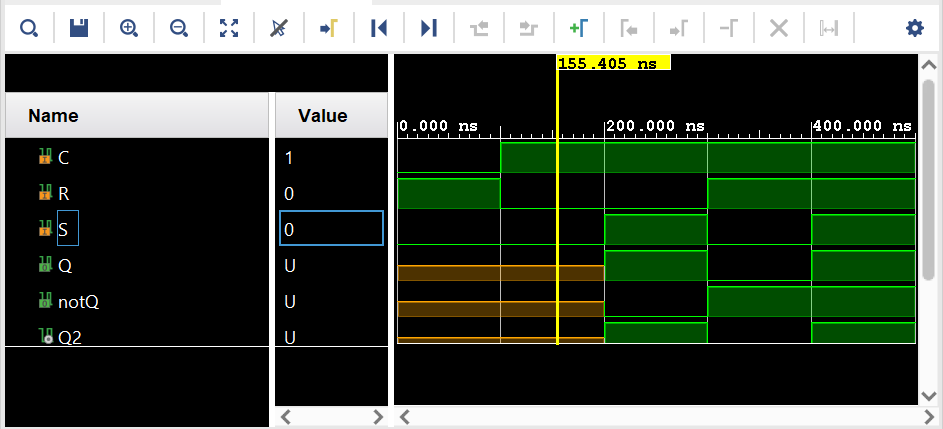Viewport: 943px width, 429px height.
Task: Zoom out of the waveform
Action: coord(179,28)
